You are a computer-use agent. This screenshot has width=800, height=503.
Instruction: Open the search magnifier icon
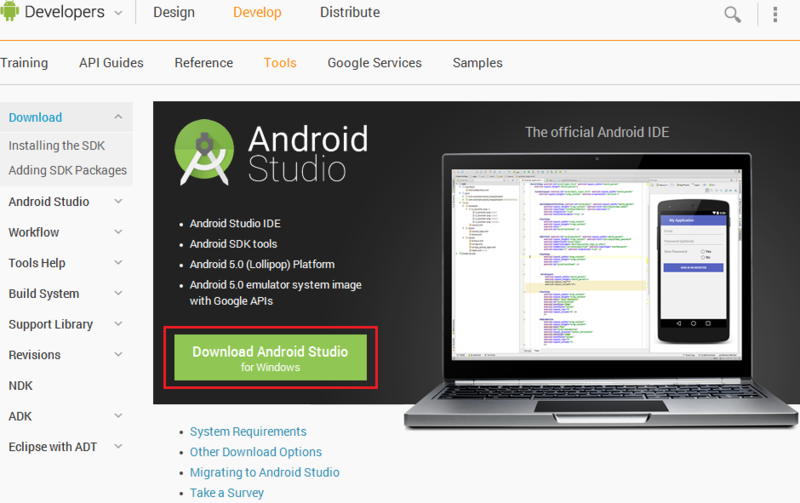[x=733, y=14]
